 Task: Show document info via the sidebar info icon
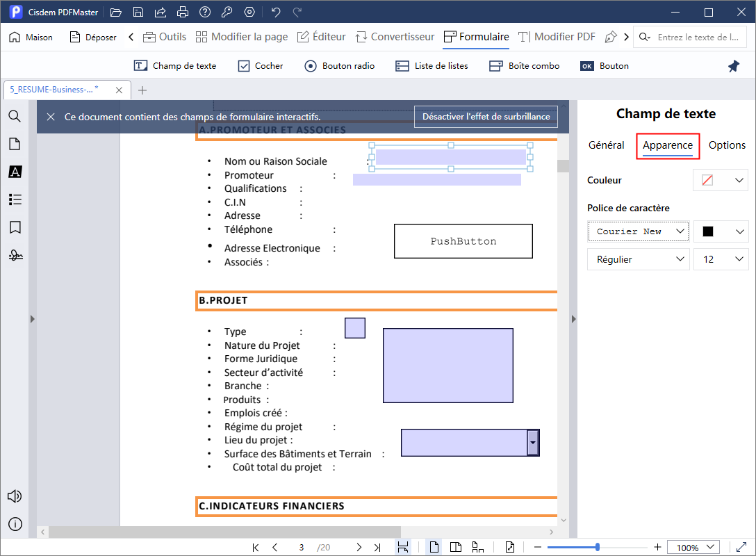click(15, 524)
